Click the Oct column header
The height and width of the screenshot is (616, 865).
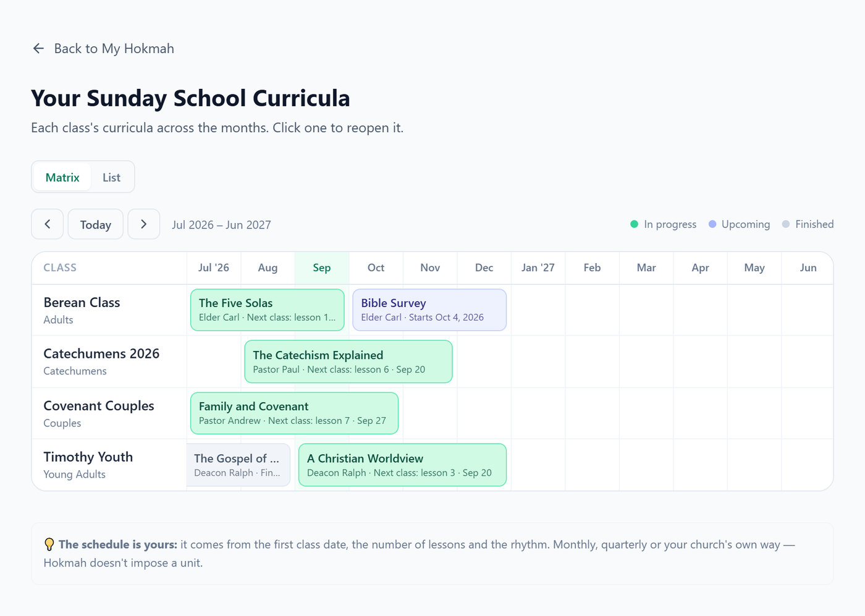point(376,268)
